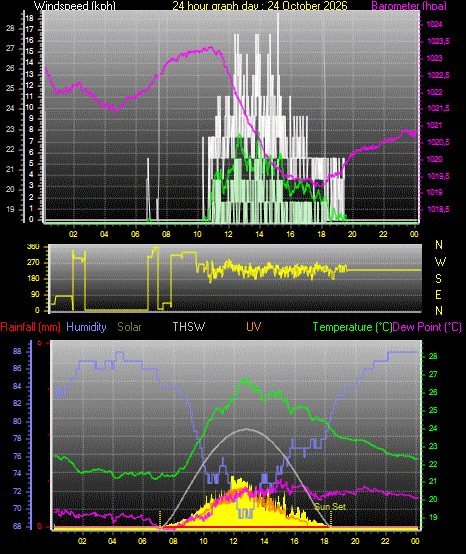Screen dimensions: 466x554
Task: Click windspeed axis value '12'
Action: (x=30, y=85)
